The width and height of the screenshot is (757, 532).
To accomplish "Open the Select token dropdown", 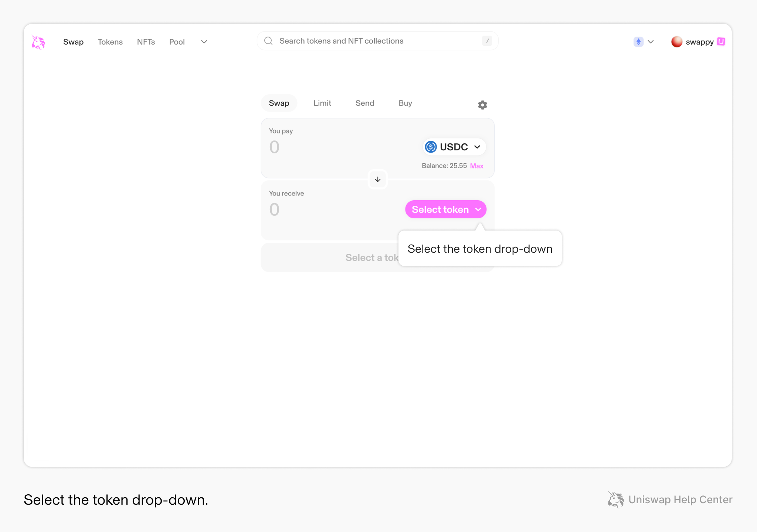I will tap(445, 209).
